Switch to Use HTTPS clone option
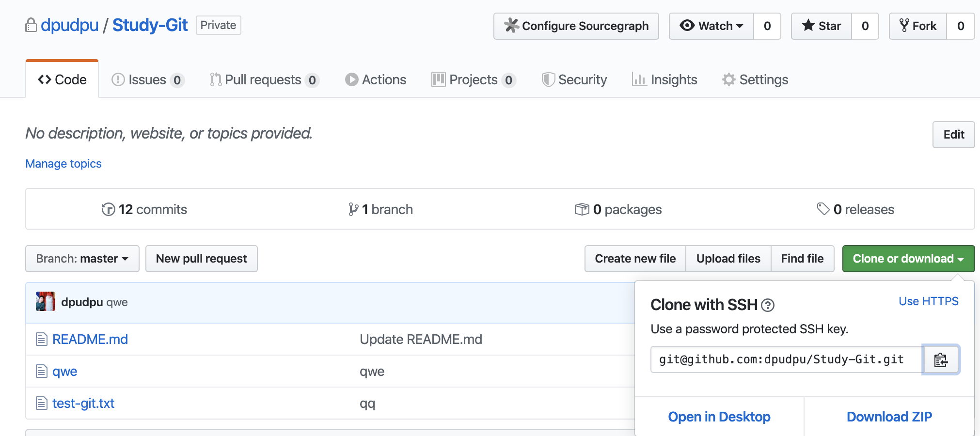This screenshot has width=980, height=436. tap(929, 301)
